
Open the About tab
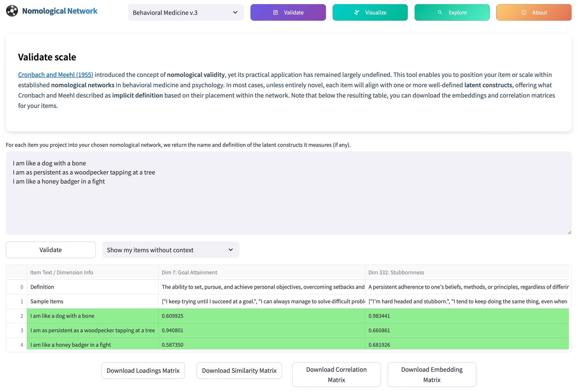coord(534,13)
